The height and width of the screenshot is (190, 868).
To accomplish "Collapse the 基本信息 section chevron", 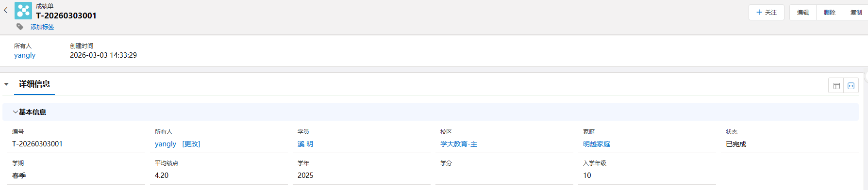I will (x=15, y=112).
